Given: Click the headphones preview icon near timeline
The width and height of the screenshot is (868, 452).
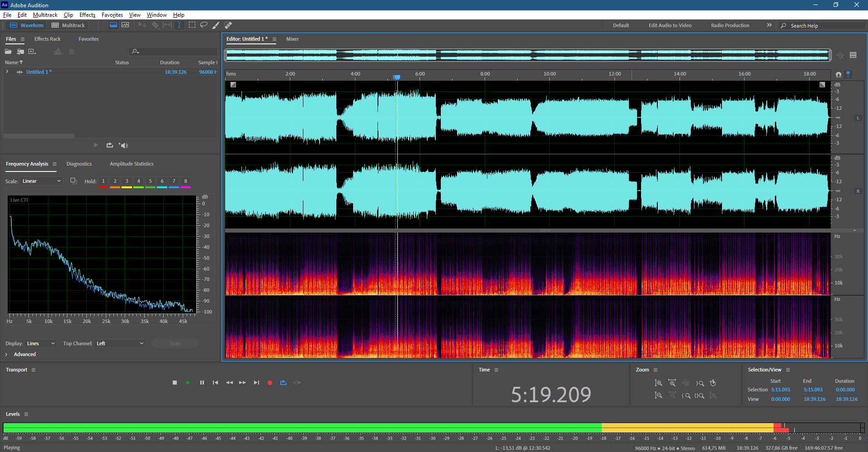Looking at the screenshot, I should 839,75.
